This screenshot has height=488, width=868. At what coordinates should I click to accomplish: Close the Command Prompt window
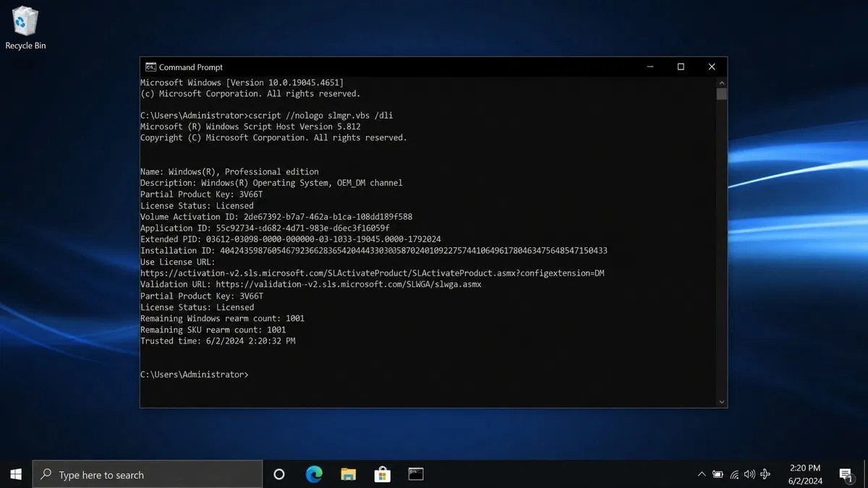(712, 67)
